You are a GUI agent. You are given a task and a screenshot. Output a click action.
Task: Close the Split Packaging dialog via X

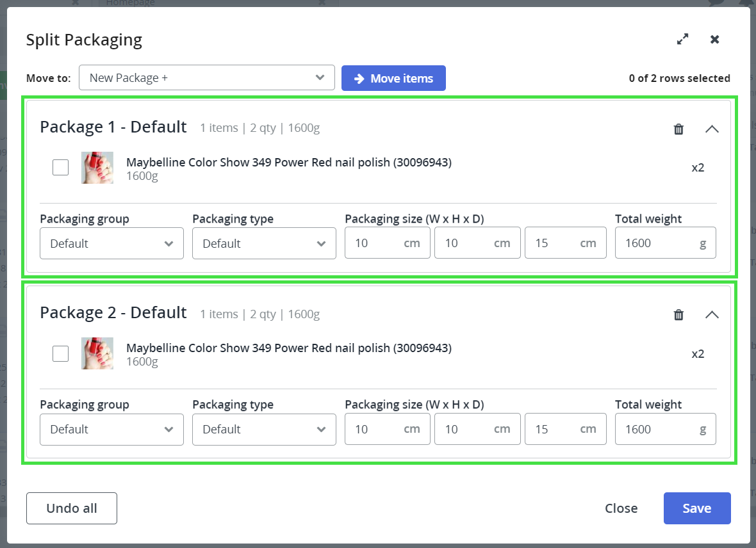pyautogui.click(x=715, y=40)
